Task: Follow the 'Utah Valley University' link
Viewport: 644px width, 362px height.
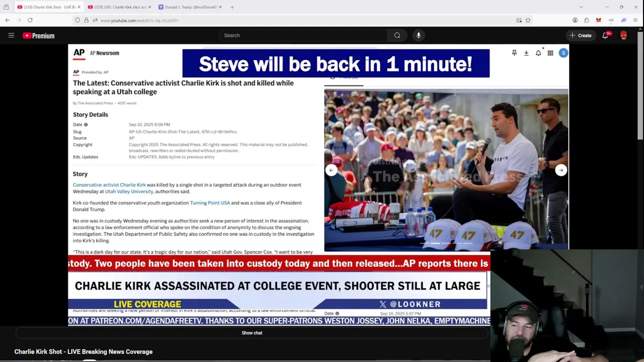Action: pos(129,192)
